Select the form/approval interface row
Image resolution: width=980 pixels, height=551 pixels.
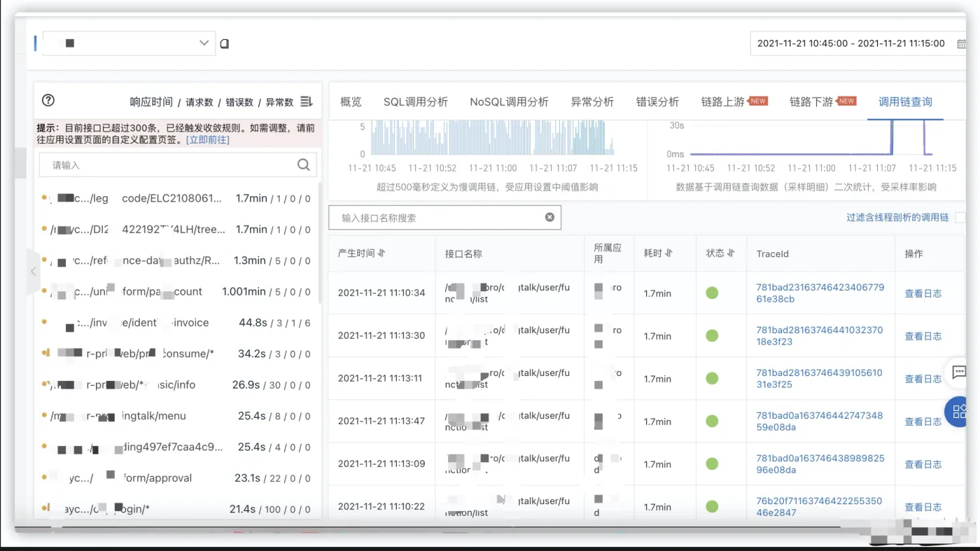tap(177, 477)
